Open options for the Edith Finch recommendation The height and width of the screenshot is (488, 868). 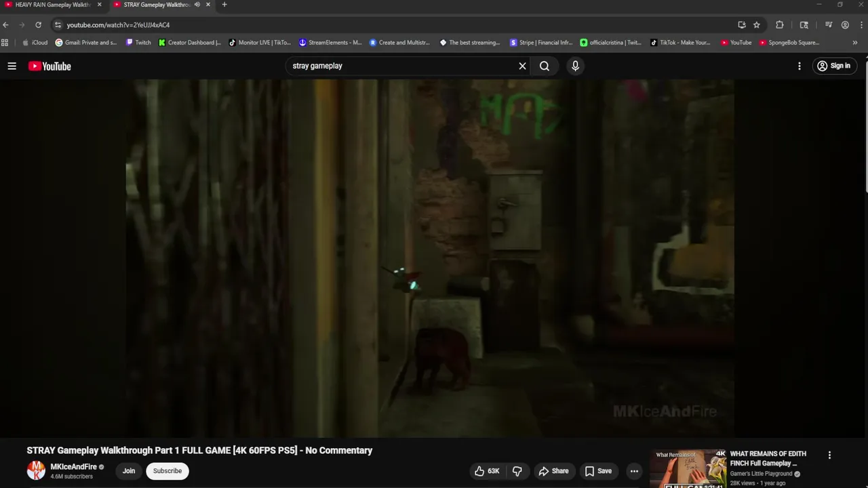(829, 455)
